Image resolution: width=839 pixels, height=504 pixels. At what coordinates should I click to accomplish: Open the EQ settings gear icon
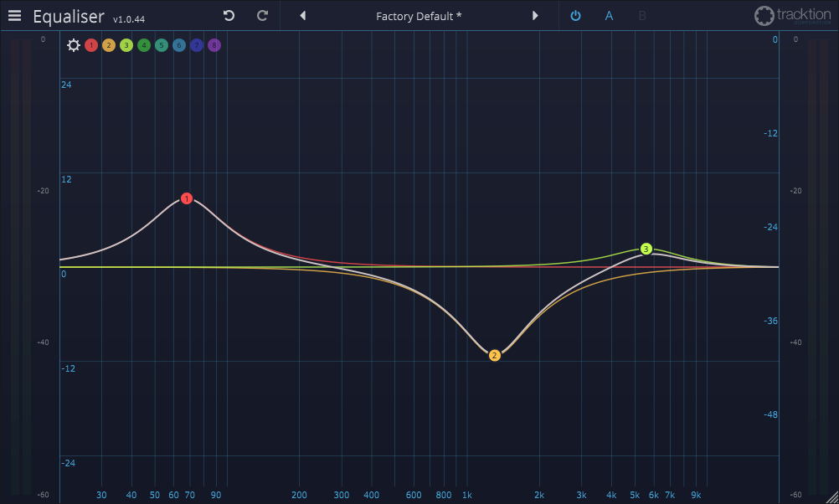74,45
